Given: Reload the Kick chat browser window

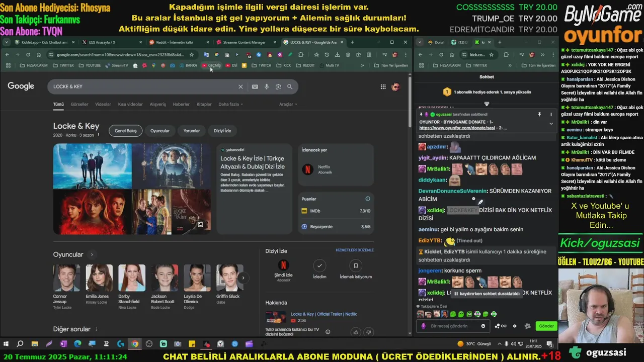Looking at the screenshot, I should pyautogui.click(x=441, y=55).
